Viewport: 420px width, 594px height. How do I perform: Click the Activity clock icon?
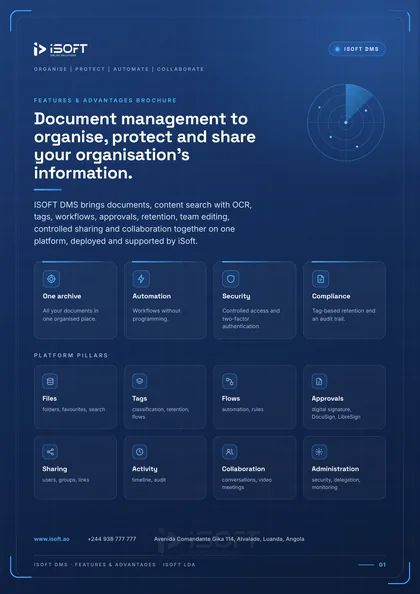[140, 452]
